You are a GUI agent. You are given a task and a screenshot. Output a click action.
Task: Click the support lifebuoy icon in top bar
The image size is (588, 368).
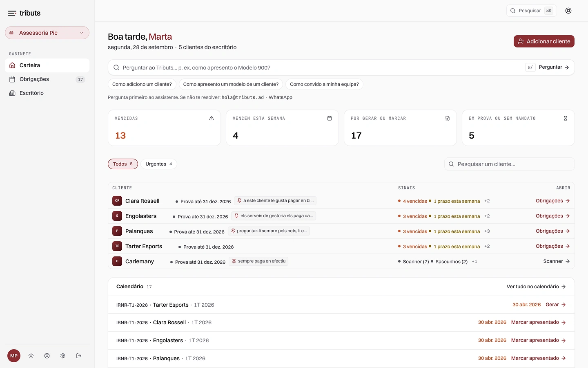(x=568, y=11)
